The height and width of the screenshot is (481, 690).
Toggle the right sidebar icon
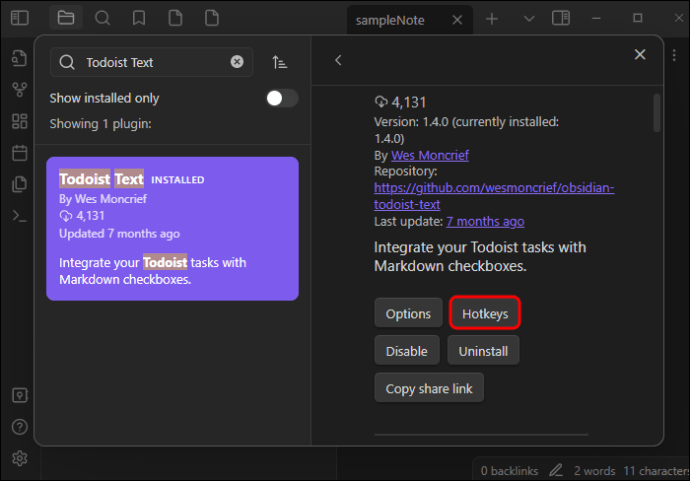tap(561, 18)
